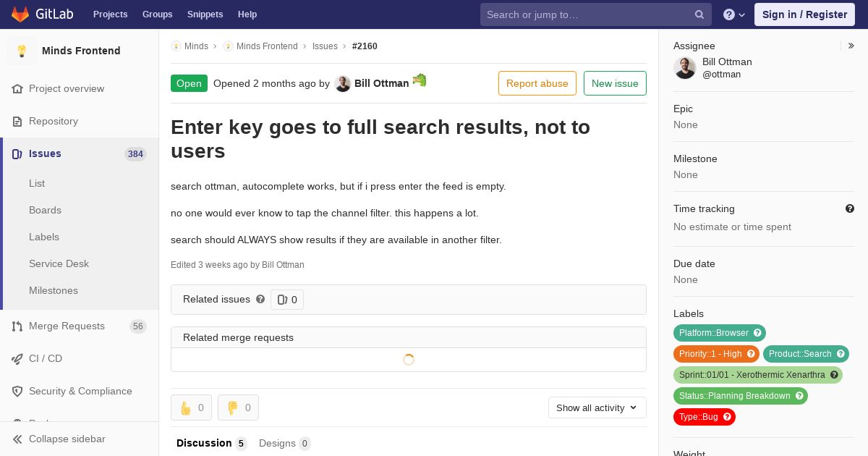Open Service Desk in sidebar
The width and height of the screenshot is (868, 456).
(59, 264)
